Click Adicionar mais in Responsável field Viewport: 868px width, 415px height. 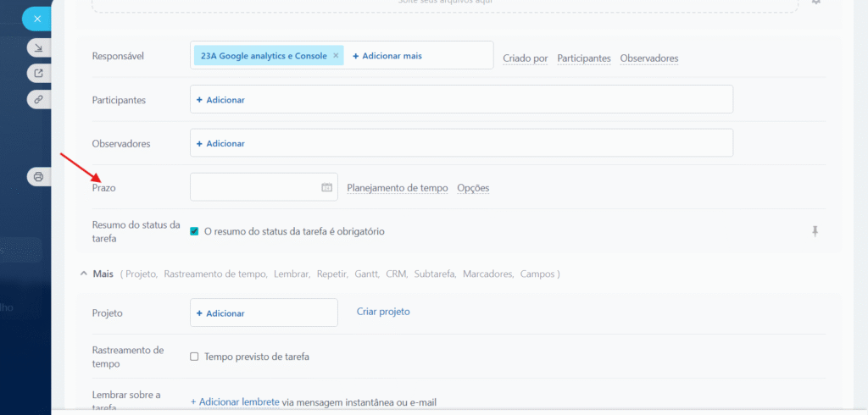(387, 56)
